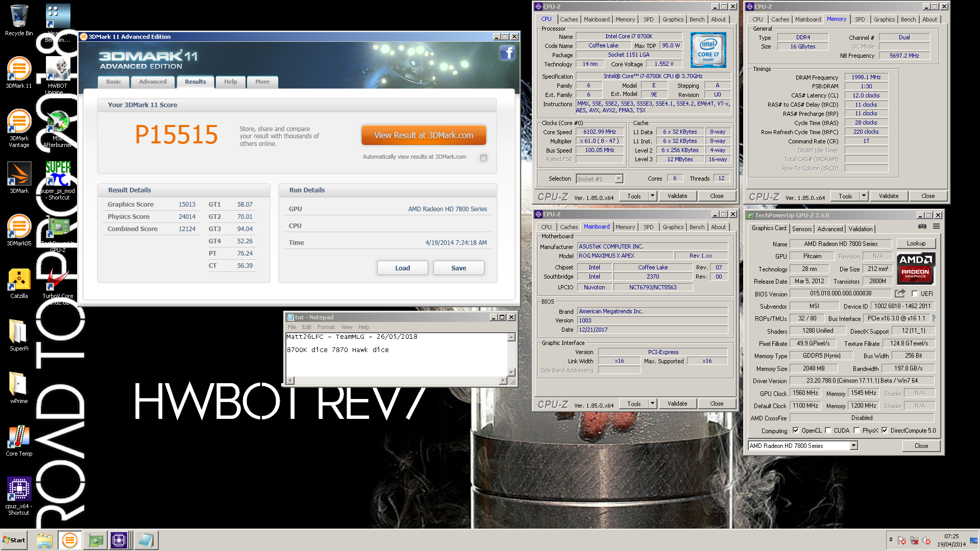Open the Core Temp desktop shortcut
980x551 pixels.
(x=19, y=440)
